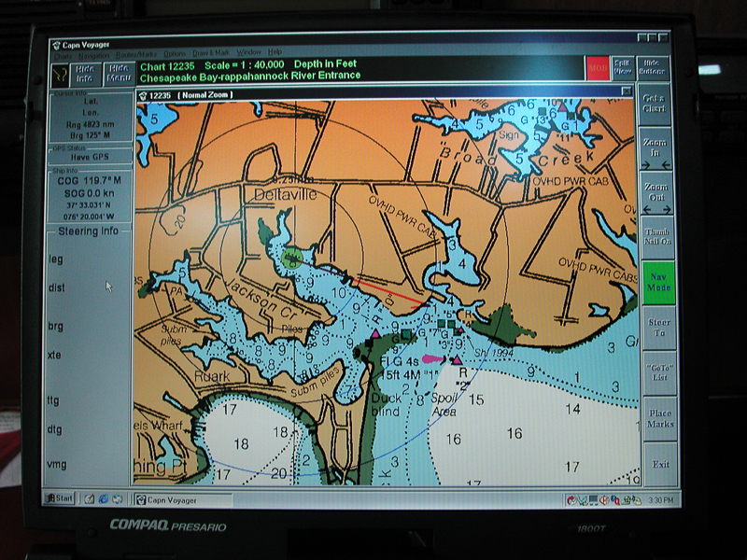Toggle Hide Info panel button

(x=85, y=74)
